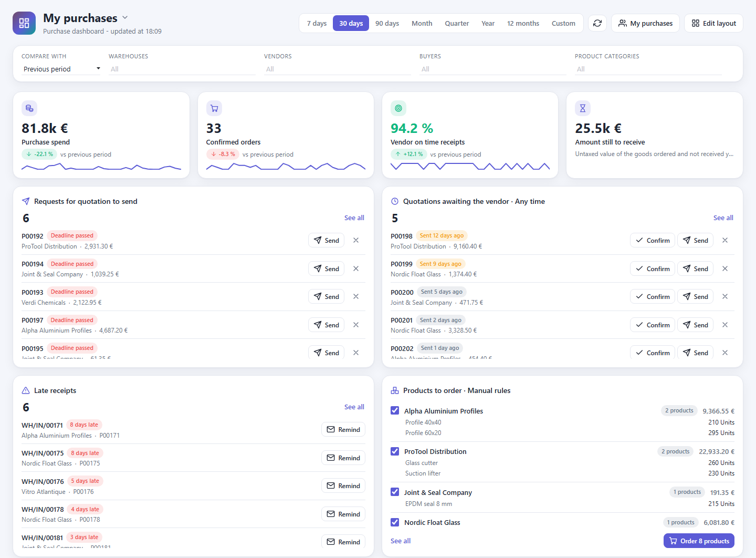
Task: Open the Buyers filter field
Action: 493,69
